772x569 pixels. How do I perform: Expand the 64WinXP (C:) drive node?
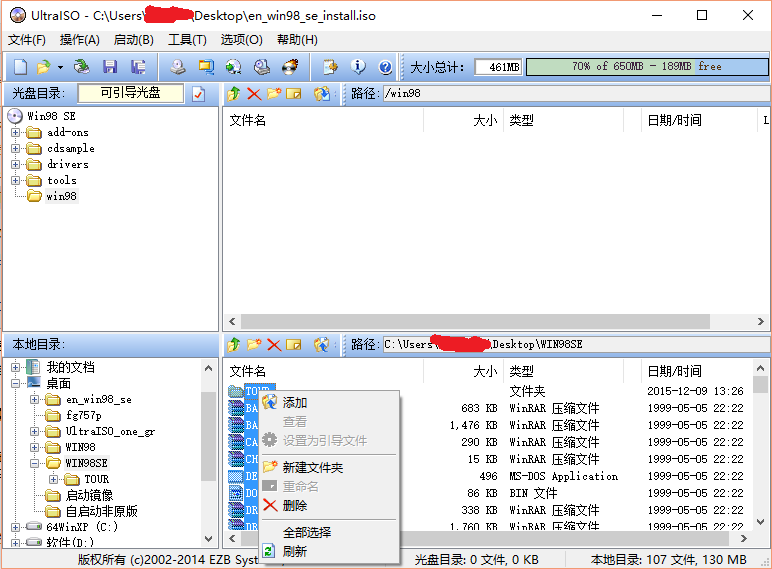coord(15,527)
